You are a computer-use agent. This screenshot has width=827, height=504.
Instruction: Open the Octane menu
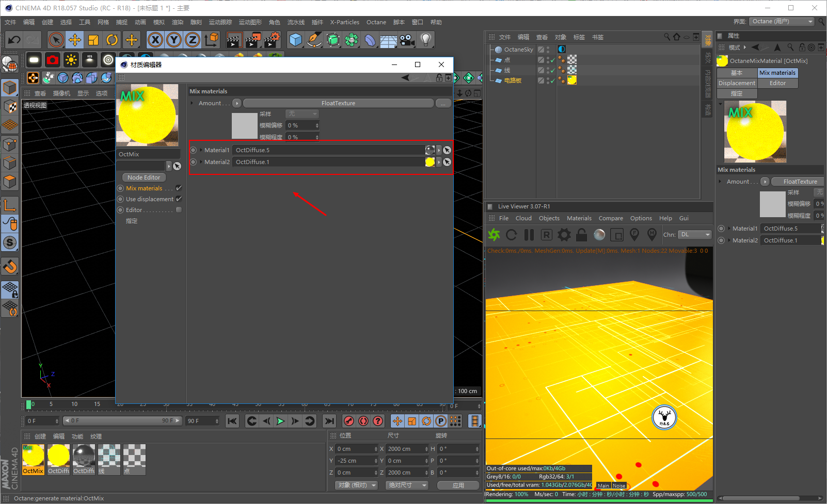point(376,22)
